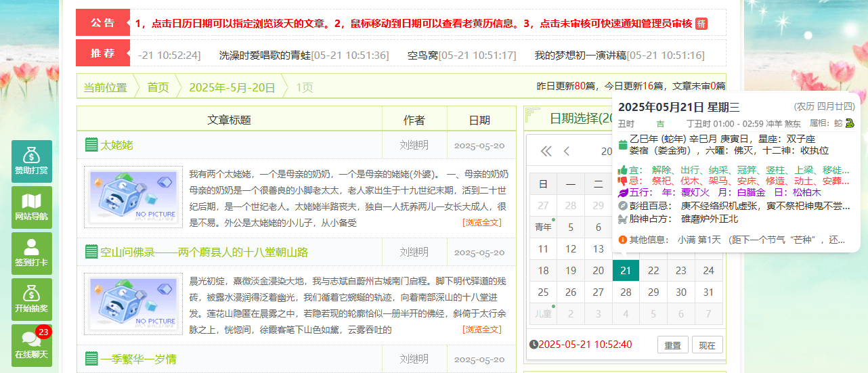868x373 pixels.
Task: Click the 签到打卡 person icon
Action: point(32,246)
